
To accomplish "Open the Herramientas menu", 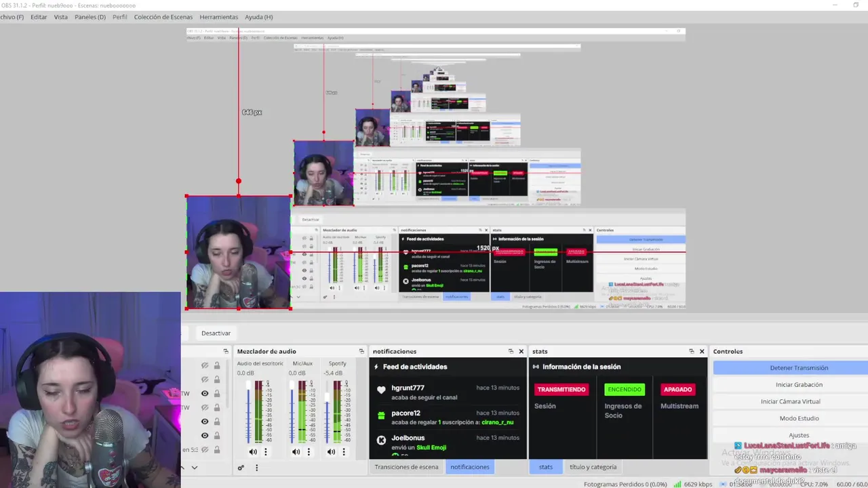I will [x=219, y=17].
